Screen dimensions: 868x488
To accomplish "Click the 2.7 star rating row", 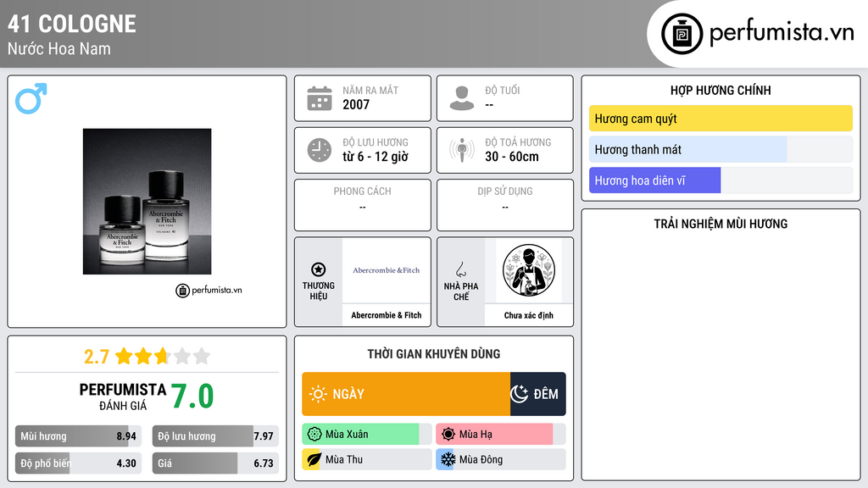I will (x=147, y=357).
